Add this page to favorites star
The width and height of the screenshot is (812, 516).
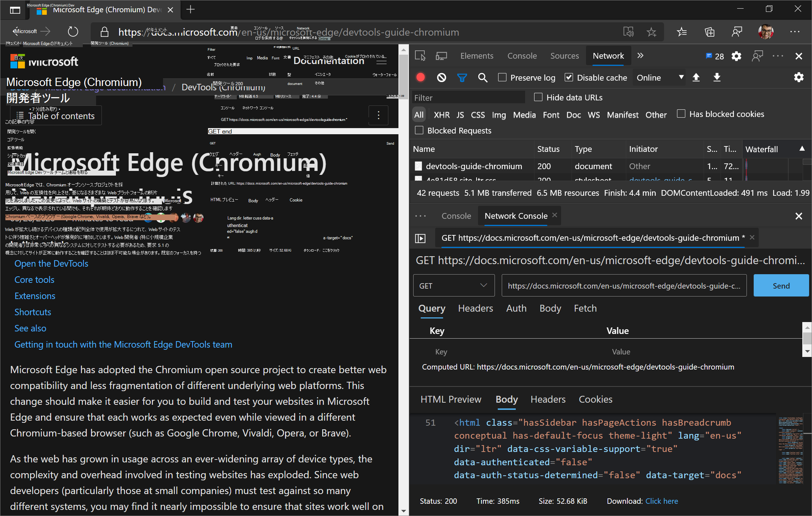(651, 32)
